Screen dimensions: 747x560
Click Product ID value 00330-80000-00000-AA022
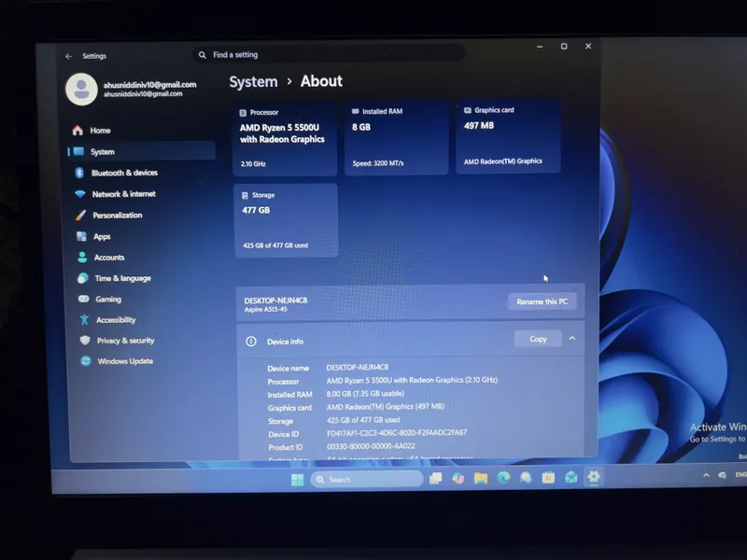click(371, 446)
